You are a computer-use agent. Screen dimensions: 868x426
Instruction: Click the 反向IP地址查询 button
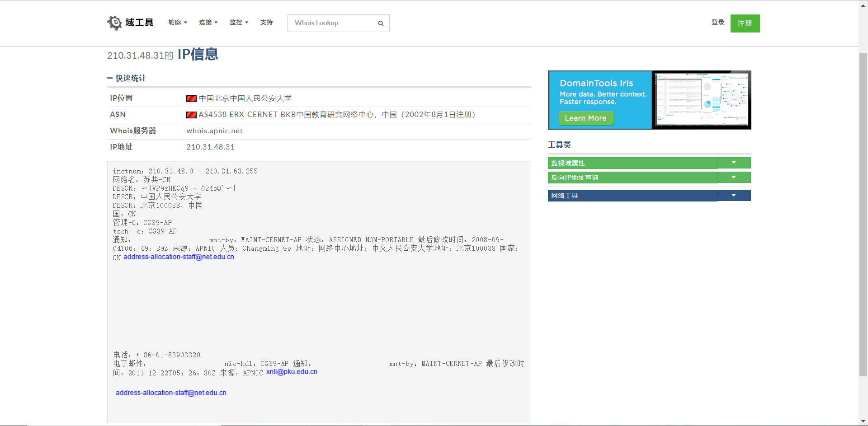point(632,178)
